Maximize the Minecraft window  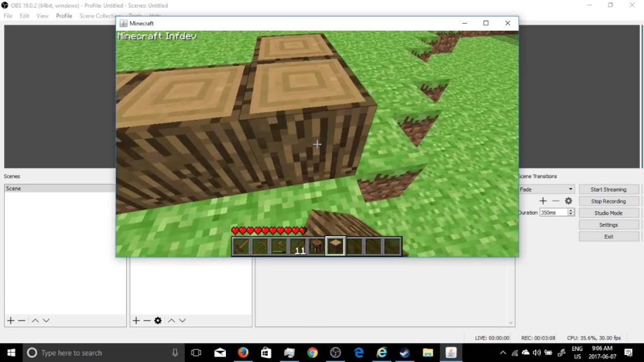[x=486, y=23]
